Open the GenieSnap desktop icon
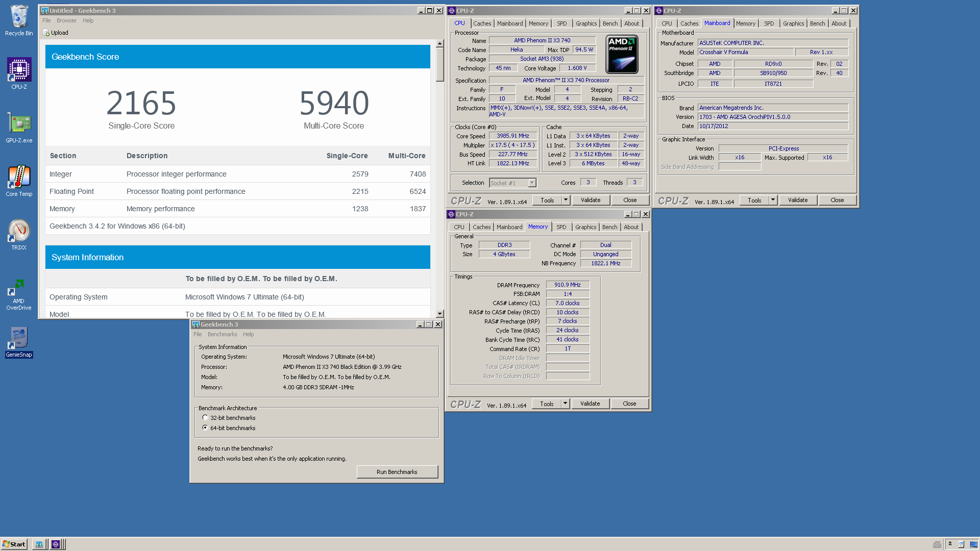 19,342
